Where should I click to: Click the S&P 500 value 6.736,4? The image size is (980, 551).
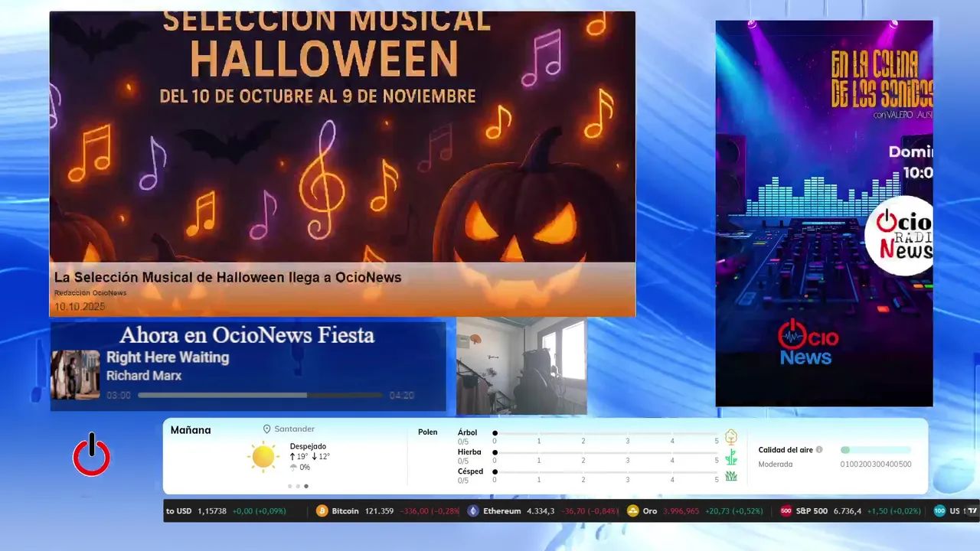[x=848, y=511]
